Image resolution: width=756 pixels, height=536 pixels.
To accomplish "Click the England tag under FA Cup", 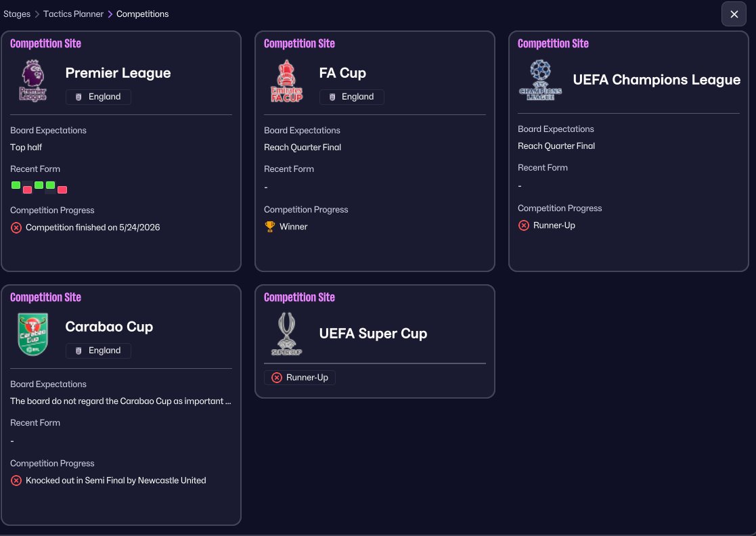I will coord(351,97).
